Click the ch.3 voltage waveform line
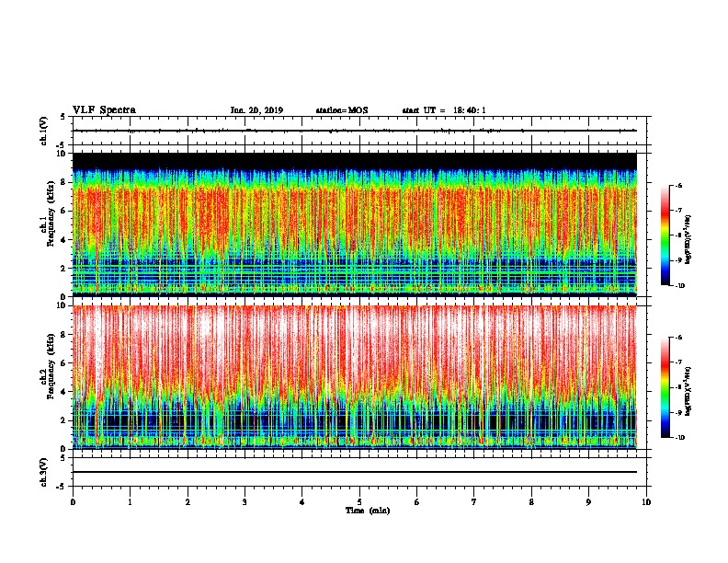 (355, 472)
